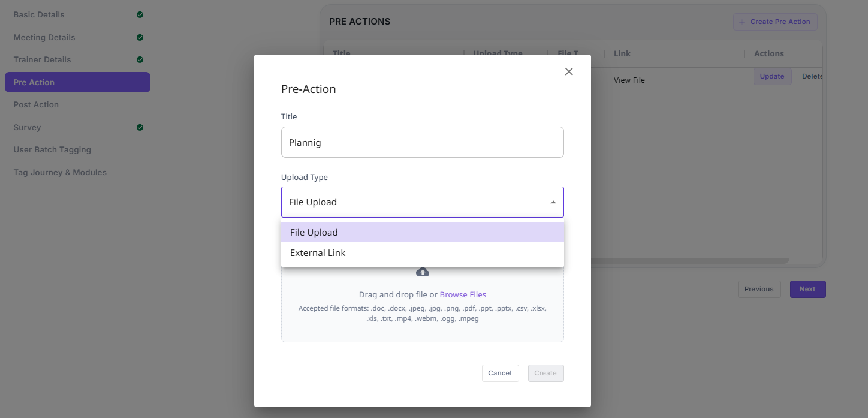Click the Meeting Details green checkmark

tap(140, 37)
